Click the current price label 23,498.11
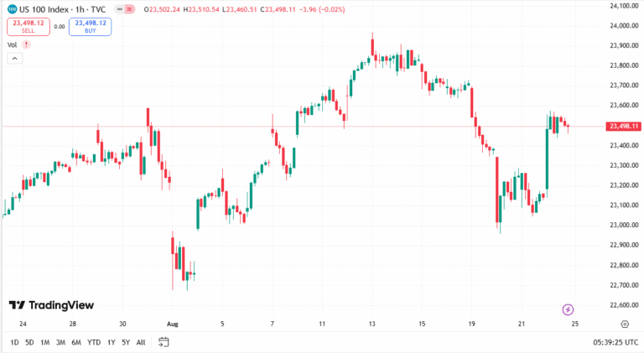Screen dimensions: 644x353 coord(624,127)
